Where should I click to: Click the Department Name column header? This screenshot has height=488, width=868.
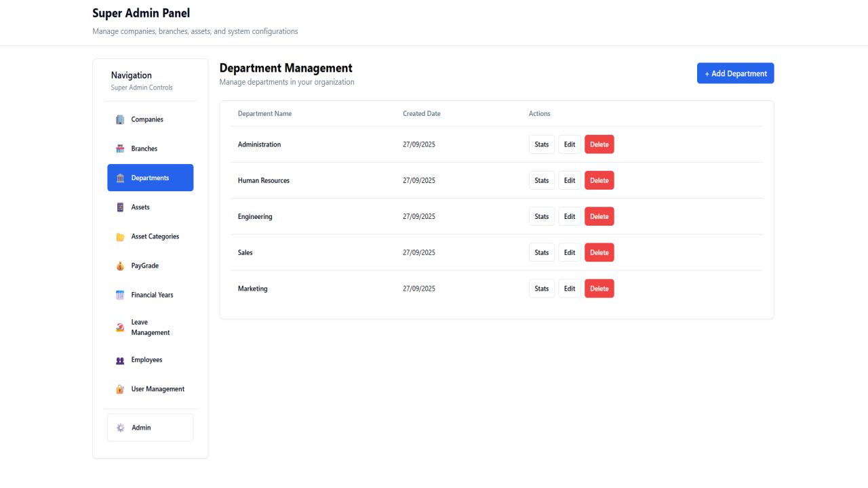pos(264,114)
